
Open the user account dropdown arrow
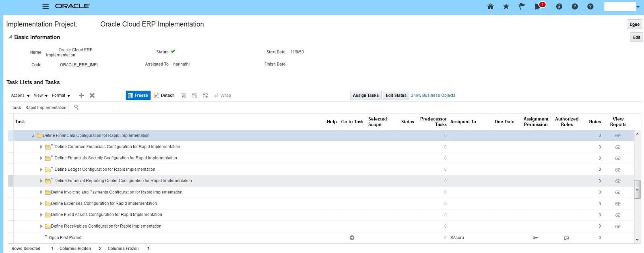638,7
